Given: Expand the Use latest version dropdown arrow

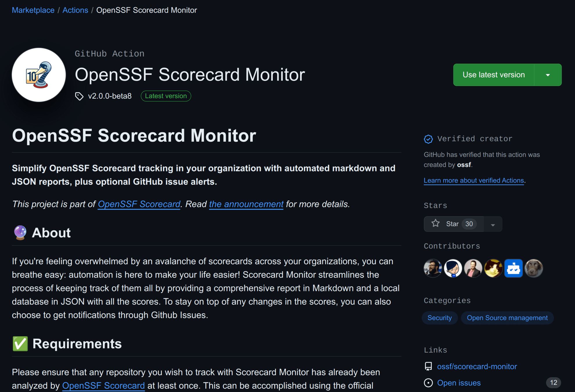Looking at the screenshot, I should [x=548, y=75].
